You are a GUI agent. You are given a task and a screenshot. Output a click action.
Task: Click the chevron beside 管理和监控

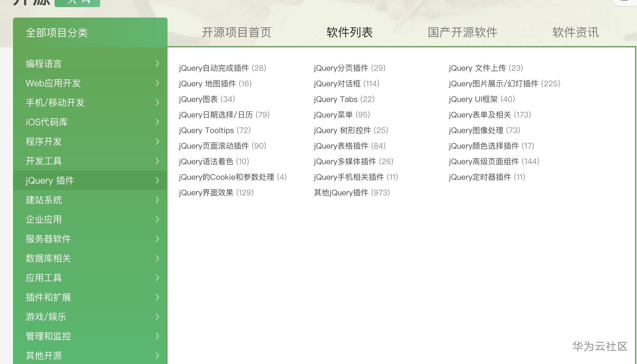coord(157,336)
